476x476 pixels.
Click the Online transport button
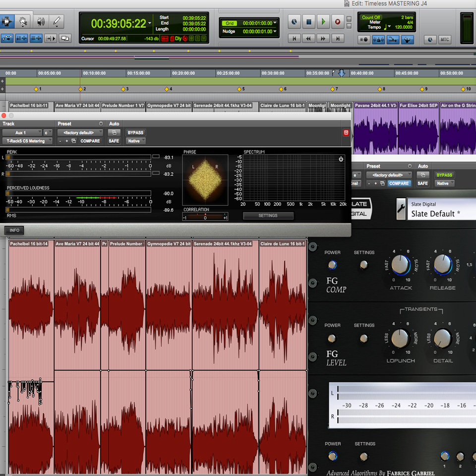294,22
